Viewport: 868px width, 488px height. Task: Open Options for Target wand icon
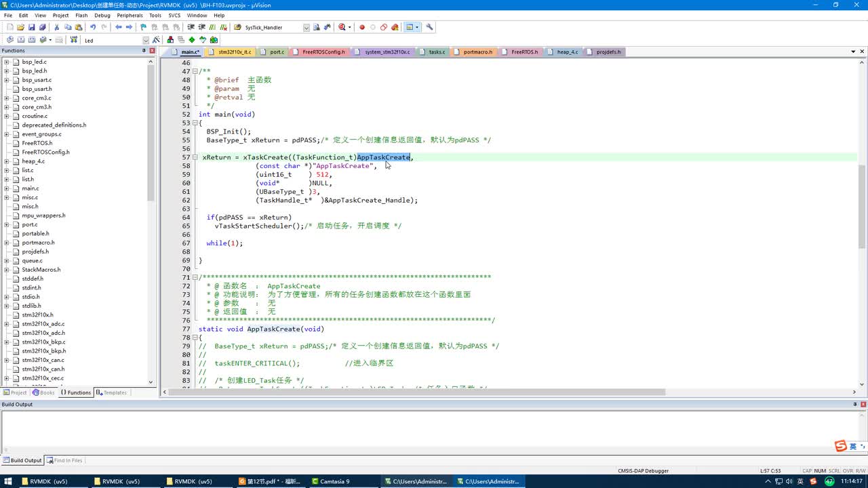pos(156,40)
